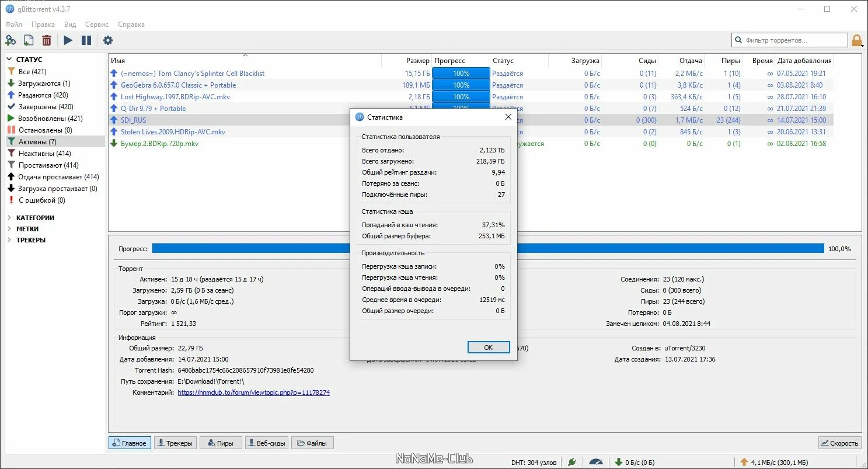Open the Файл menu

pos(13,25)
